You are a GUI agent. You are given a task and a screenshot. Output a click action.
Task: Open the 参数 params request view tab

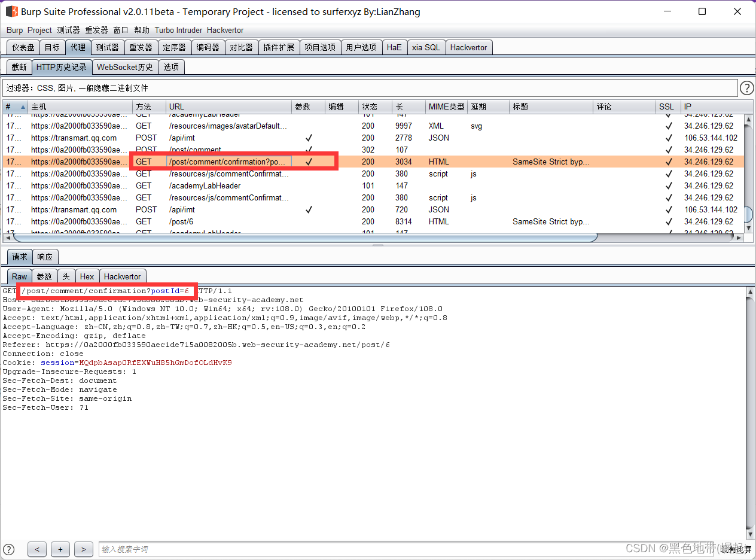45,276
